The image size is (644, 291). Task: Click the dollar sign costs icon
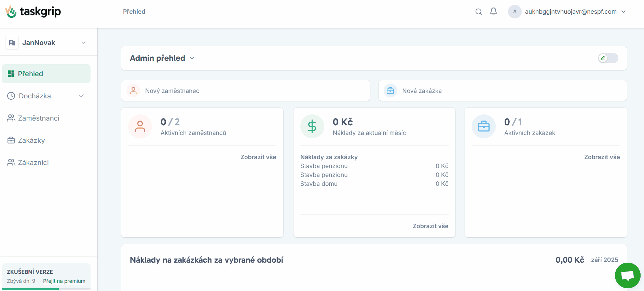pyautogui.click(x=312, y=126)
